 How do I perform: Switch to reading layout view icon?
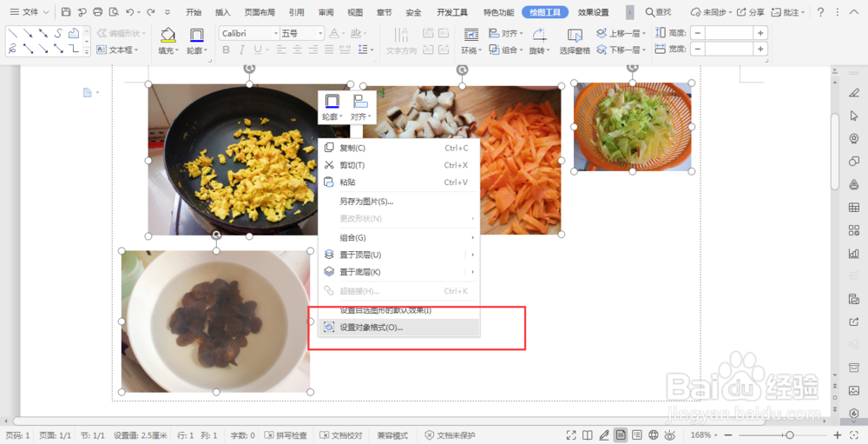tap(588, 435)
